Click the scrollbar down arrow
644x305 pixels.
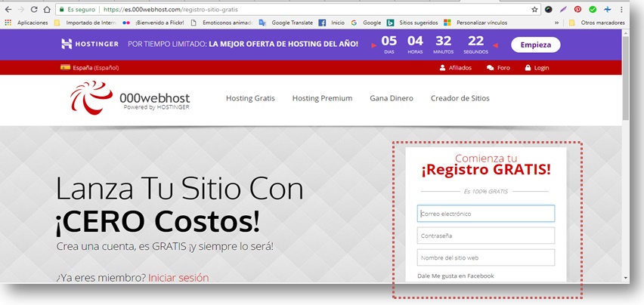click(626, 278)
